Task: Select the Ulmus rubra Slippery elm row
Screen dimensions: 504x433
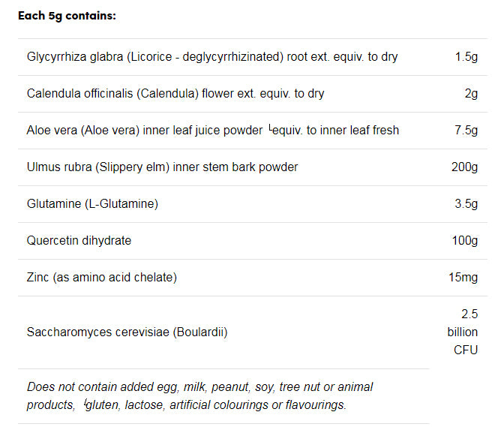Action: coord(162,167)
